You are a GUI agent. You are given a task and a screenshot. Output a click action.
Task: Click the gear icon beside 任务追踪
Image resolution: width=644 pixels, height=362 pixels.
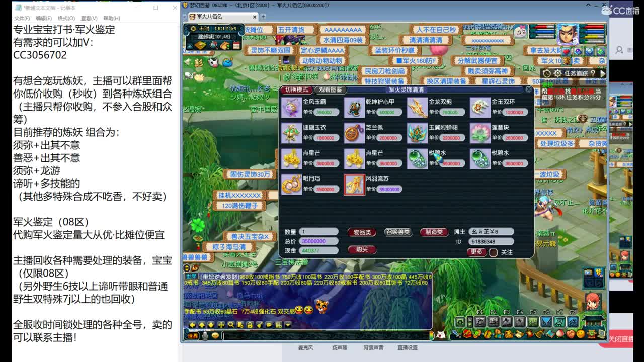click(x=557, y=73)
